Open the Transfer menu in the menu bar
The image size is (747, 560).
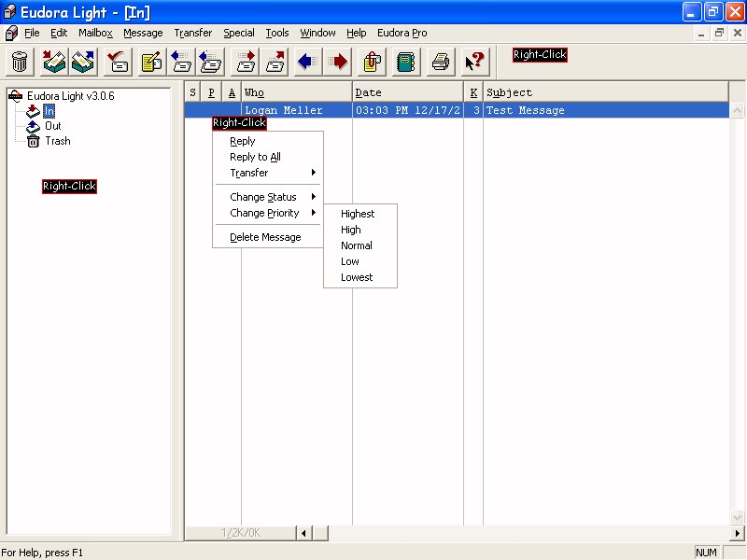point(193,33)
